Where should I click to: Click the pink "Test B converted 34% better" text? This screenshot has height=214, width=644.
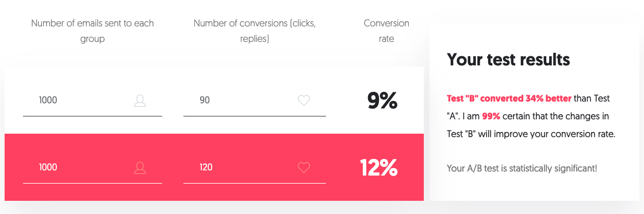coord(509,98)
